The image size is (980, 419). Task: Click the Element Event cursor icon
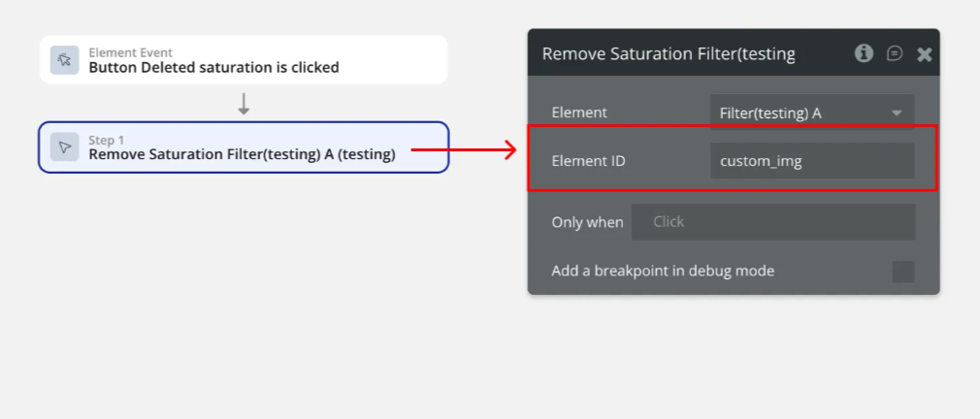(64, 60)
